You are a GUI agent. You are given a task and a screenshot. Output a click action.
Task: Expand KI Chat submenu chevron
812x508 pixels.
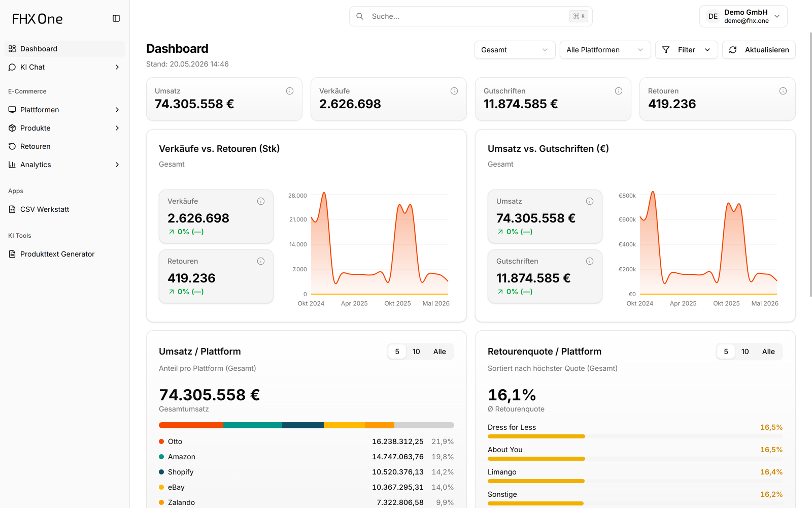tap(117, 67)
